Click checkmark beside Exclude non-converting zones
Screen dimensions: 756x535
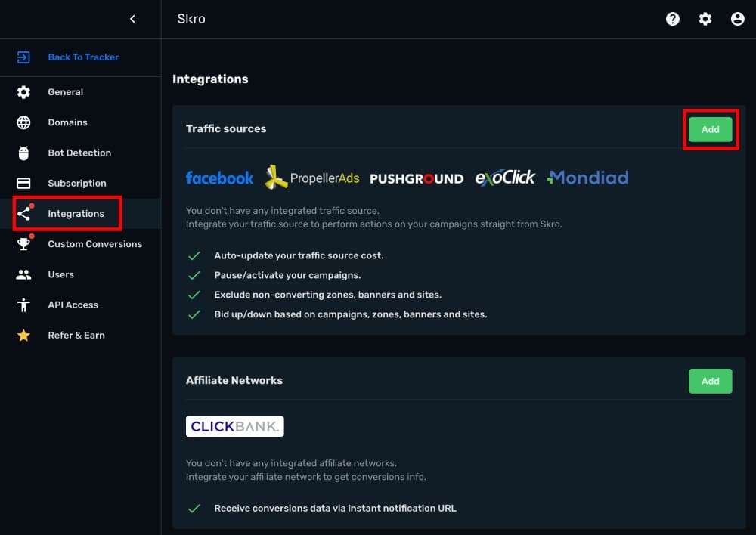click(x=194, y=295)
